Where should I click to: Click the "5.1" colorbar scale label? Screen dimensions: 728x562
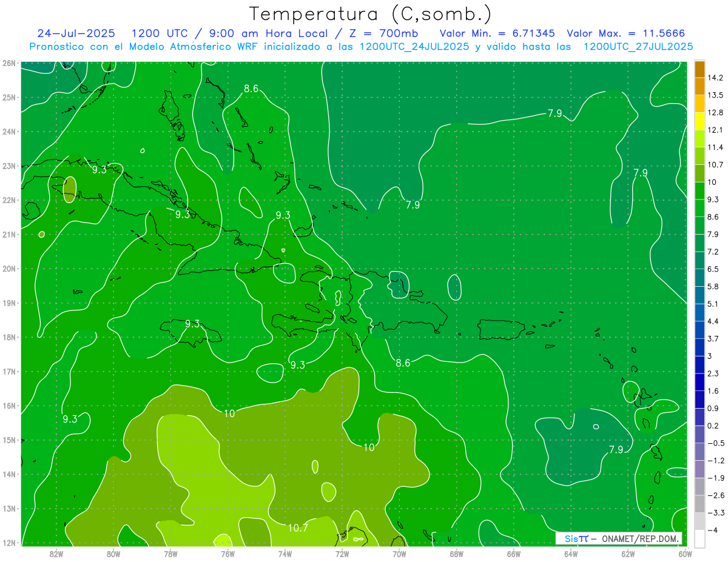point(713,304)
